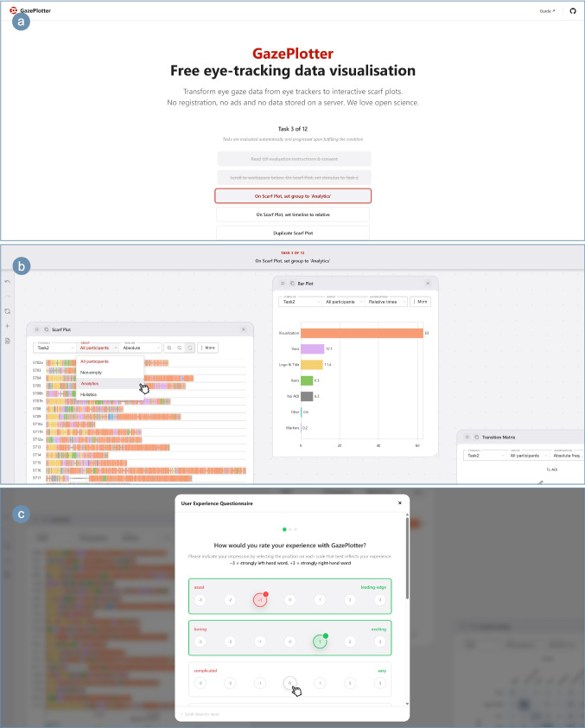Grab the Scarf Plot drag handle icon
The image size is (585, 728).
(36, 329)
